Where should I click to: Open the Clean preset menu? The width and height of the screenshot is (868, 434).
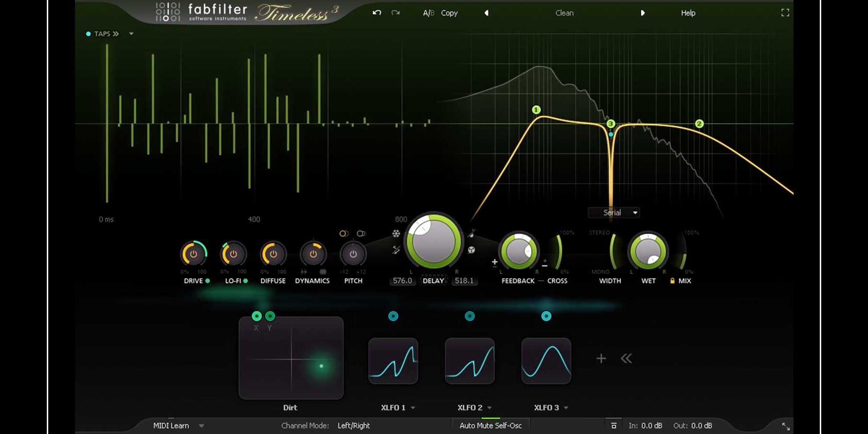click(x=564, y=13)
